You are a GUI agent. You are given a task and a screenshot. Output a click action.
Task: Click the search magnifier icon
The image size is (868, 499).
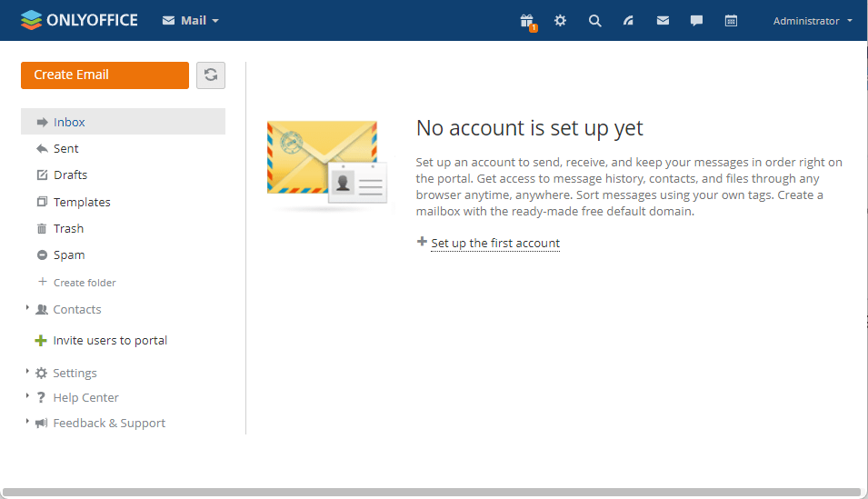[x=594, y=21]
